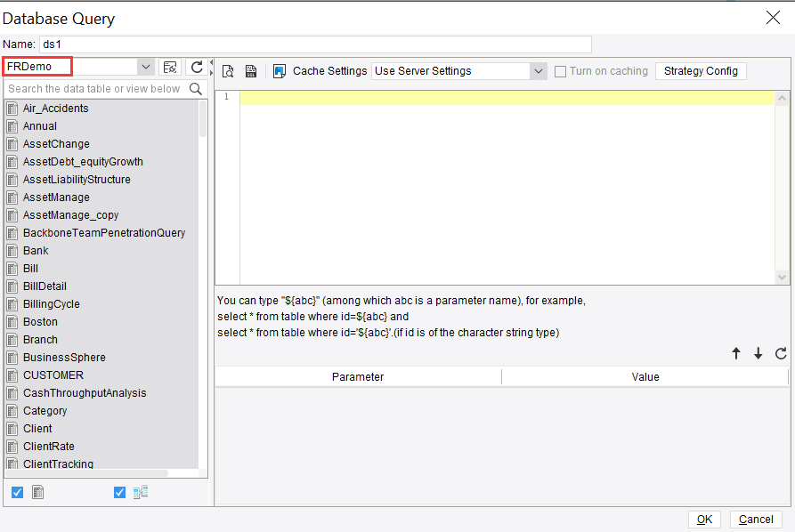Click the table icon beside Category
The width and height of the screenshot is (795, 532).
12,411
